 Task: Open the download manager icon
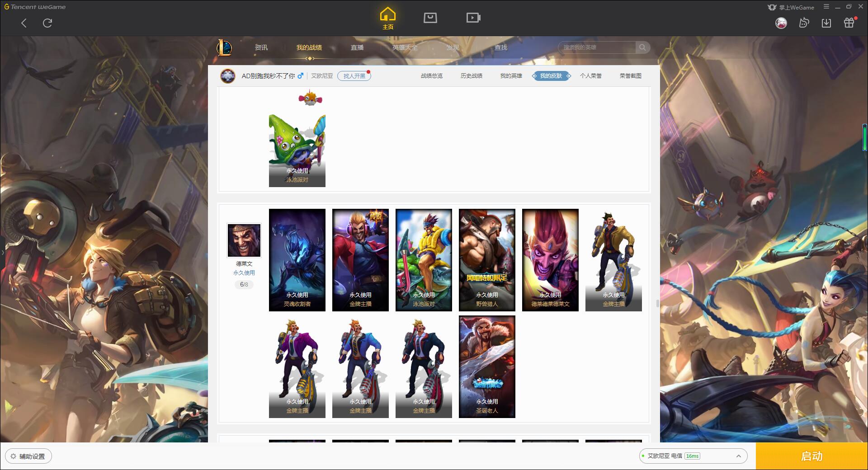826,23
